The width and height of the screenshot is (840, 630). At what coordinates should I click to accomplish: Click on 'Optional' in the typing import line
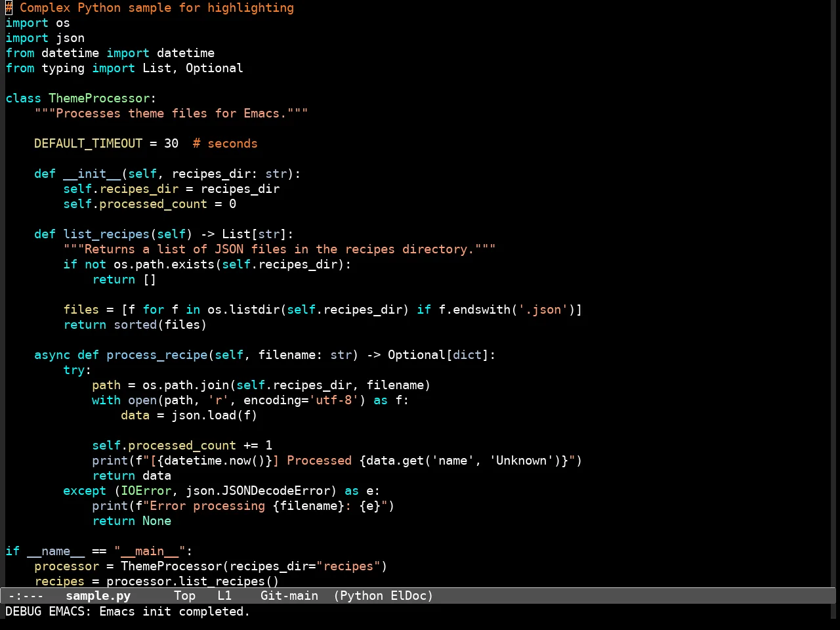(214, 68)
